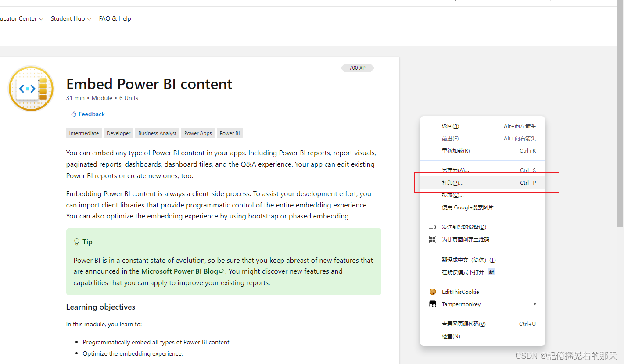Image resolution: width=624 pixels, height=364 pixels.
Task: Click the Intermediate tag
Action: (84, 133)
